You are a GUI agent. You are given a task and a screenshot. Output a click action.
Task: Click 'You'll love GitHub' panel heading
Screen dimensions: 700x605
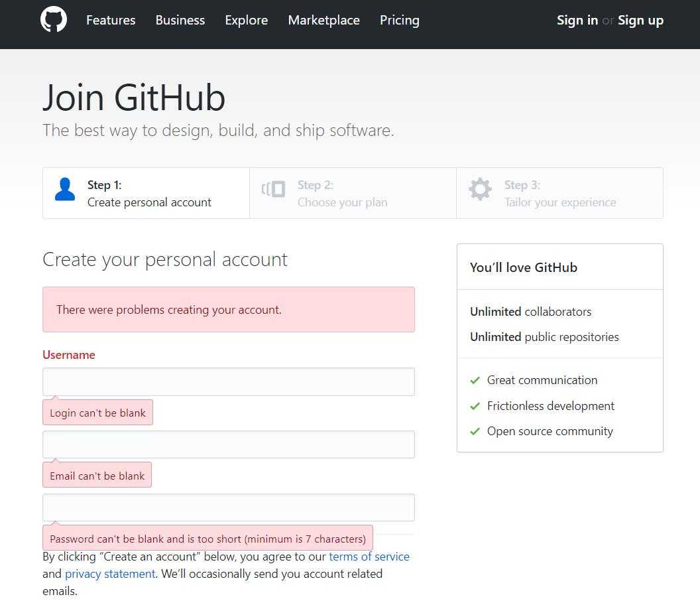[x=524, y=267]
